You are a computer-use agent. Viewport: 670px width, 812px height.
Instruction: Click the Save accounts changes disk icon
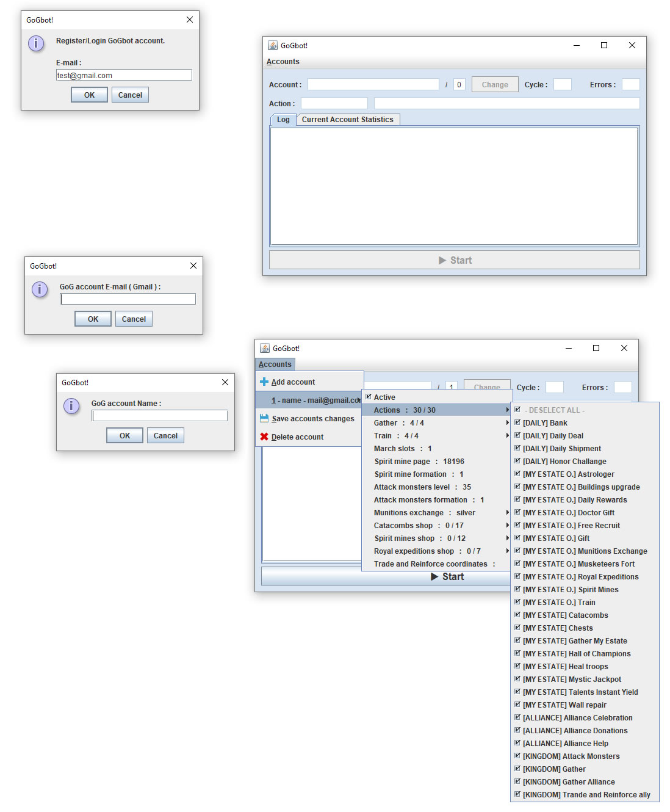[x=264, y=418]
